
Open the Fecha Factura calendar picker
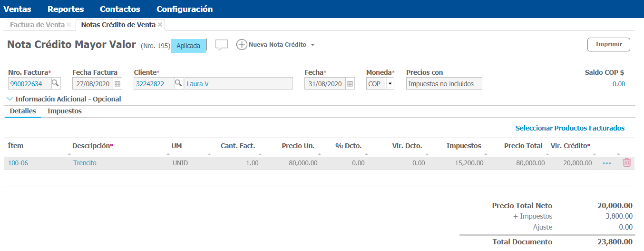pyautogui.click(x=117, y=84)
